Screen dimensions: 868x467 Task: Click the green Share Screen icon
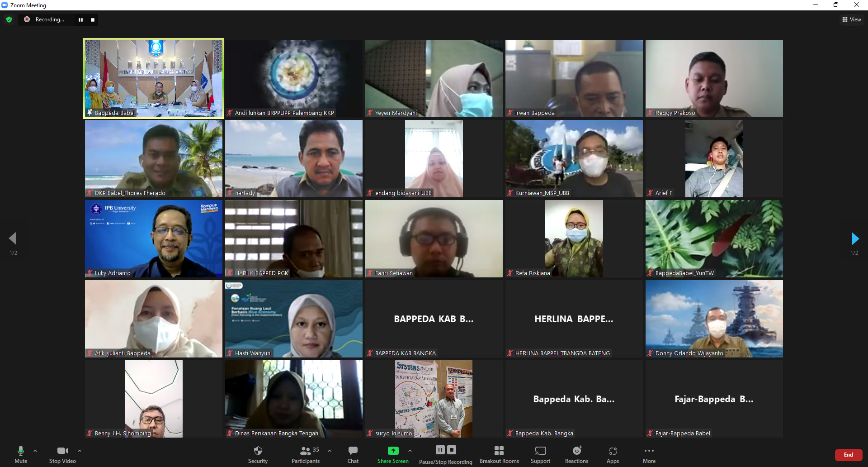point(393,451)
